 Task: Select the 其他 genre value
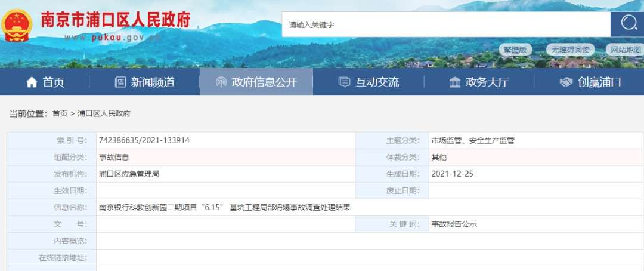tap(439, 157)
